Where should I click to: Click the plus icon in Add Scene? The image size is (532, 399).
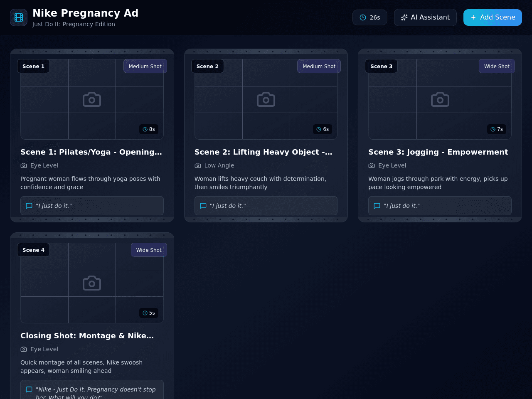coord(473,17)
